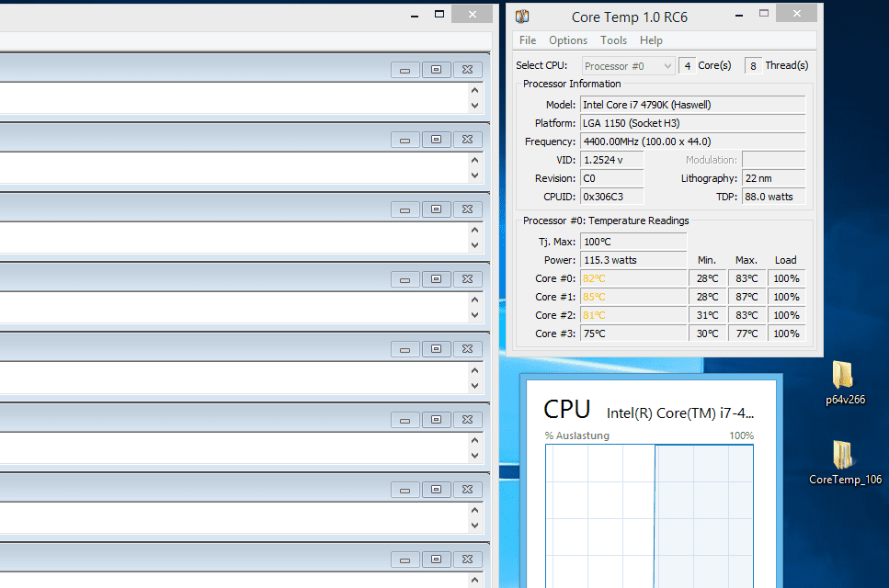The width and height of the screenshot is (889, 588).
Task: Click Core #3 max temperature 77°C
Action: [x=747, y=334]
